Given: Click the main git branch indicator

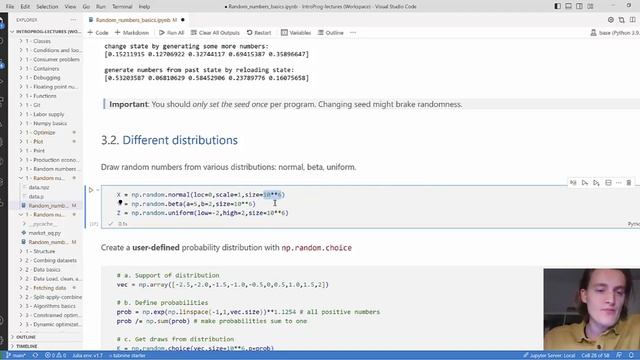Looking at the screenshot, I should [16, 356].
